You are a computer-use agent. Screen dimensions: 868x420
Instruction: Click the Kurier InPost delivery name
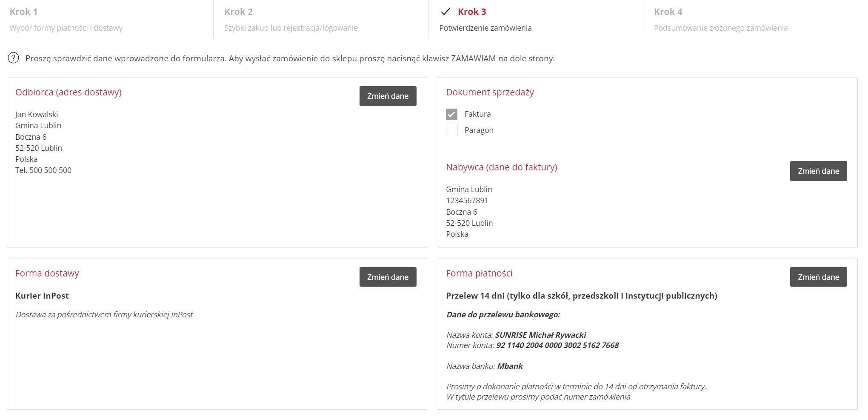(42, 296)
